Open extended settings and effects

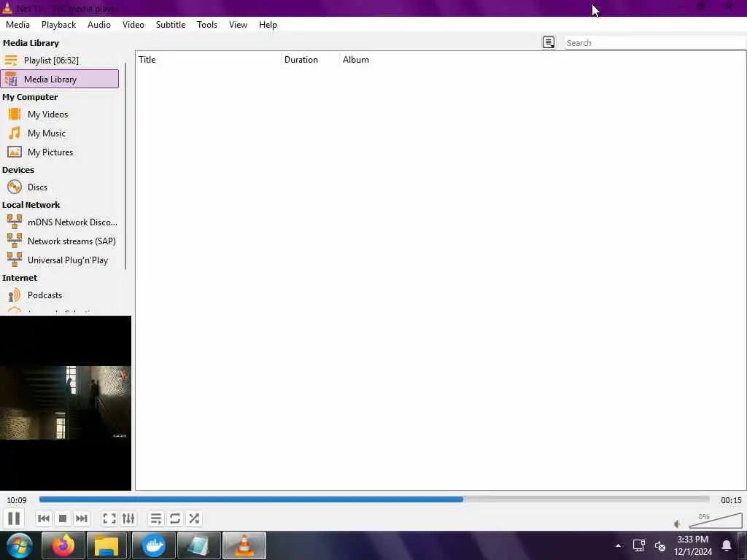tap(128, 518)
